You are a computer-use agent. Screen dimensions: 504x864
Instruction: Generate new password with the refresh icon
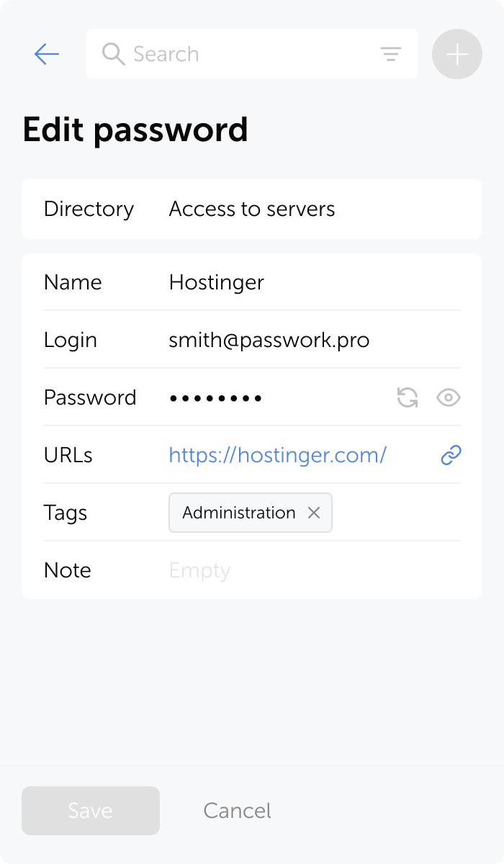[x=408, y=397]
